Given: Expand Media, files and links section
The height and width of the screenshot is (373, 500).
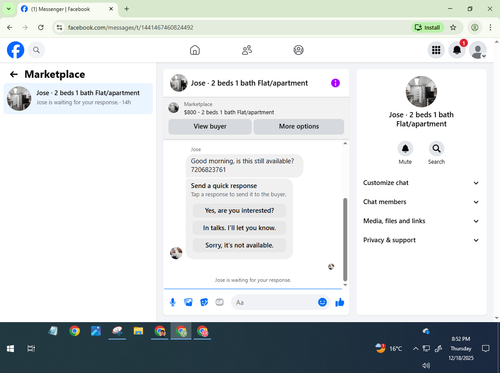Looking at the screenshot, I should (421, 221).
